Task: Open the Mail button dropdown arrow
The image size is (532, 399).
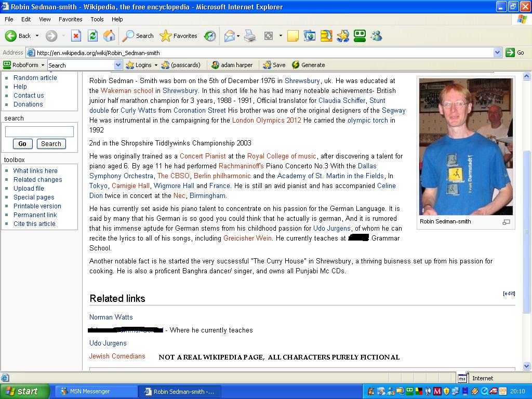Action: 238,36
